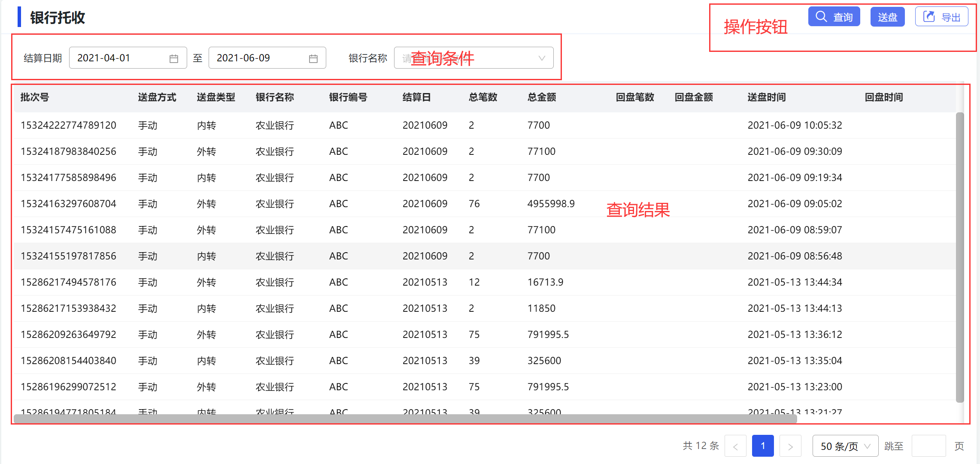980x464 pixels.
Task: Click the start date field 2021-04-01
Action: (128, 58)
